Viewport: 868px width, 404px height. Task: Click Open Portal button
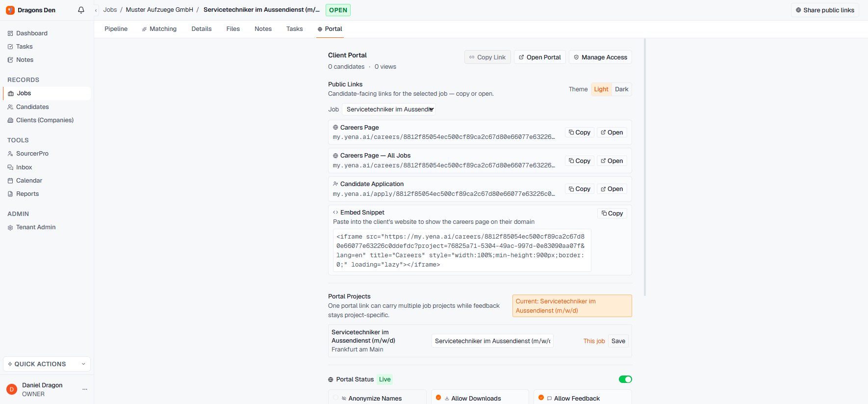click(x=540, y=57)
